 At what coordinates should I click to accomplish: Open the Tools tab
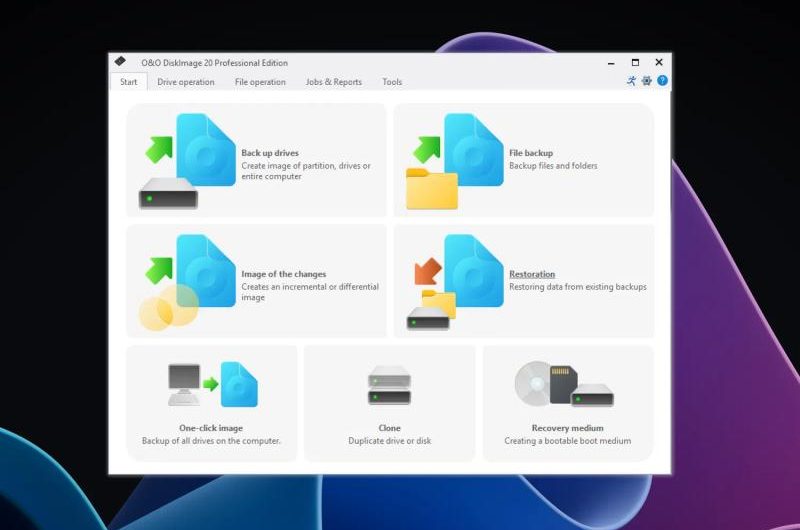392,82
